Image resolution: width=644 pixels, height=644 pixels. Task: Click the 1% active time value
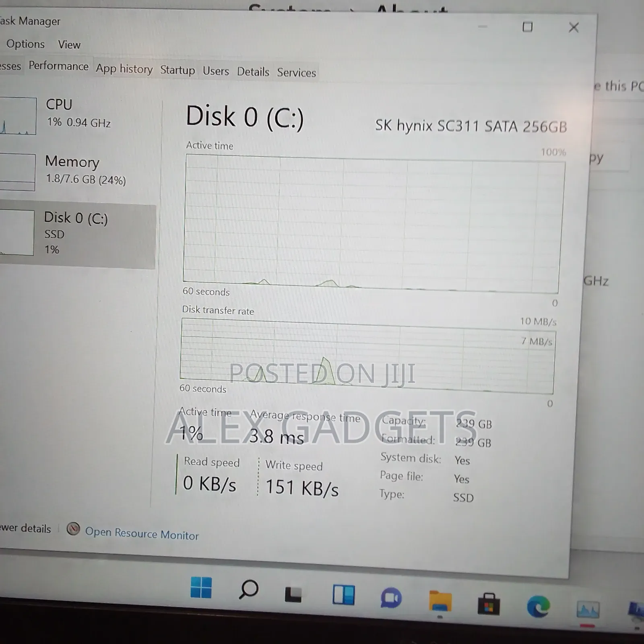coord(191,433)
